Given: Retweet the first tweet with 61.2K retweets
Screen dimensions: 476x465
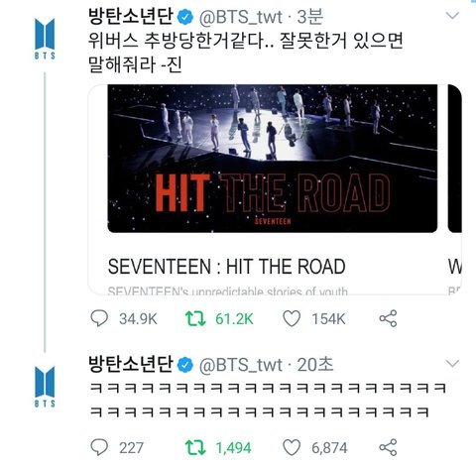Looking at the screenshot, I should (195, 318).
